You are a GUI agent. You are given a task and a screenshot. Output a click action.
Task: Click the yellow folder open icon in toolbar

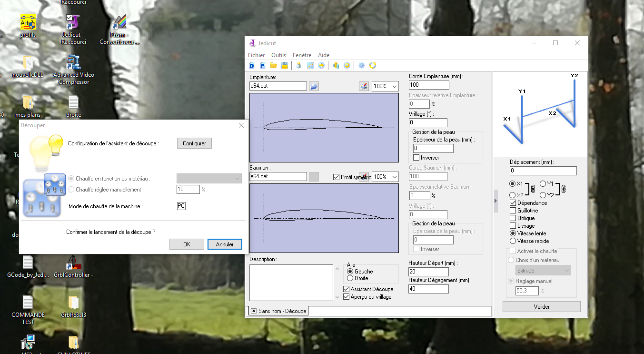(274, 65)
